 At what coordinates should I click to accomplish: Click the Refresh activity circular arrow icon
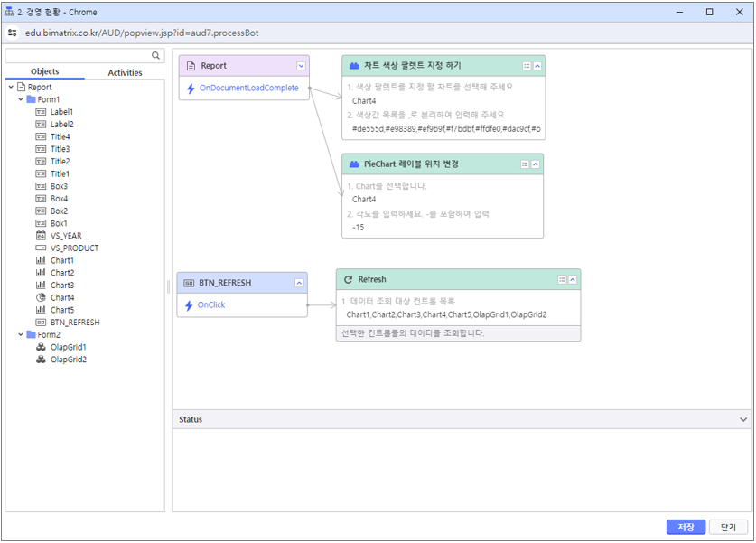point(348,280)
